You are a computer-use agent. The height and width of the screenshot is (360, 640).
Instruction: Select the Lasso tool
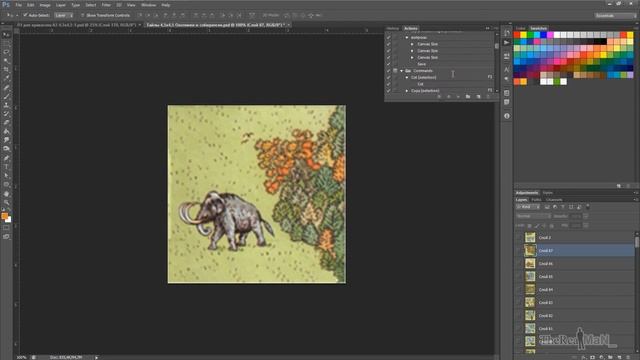click(x=6, y=52)
